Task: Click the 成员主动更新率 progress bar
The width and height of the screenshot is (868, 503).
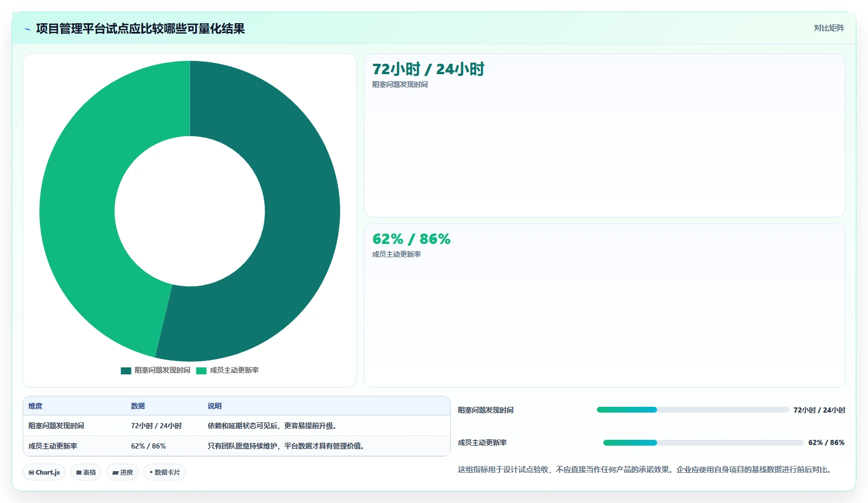Action: [x=703, y=443]
